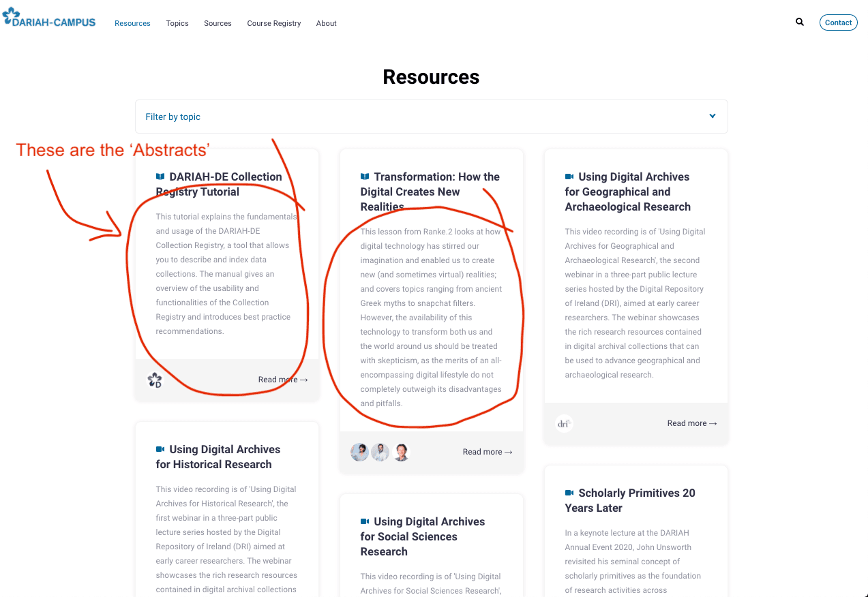This screenshot has height=597, width=868.
Task: Click the DARIAH flower avatar on first card
Action: pyautogui.click(x=155, y=380)
